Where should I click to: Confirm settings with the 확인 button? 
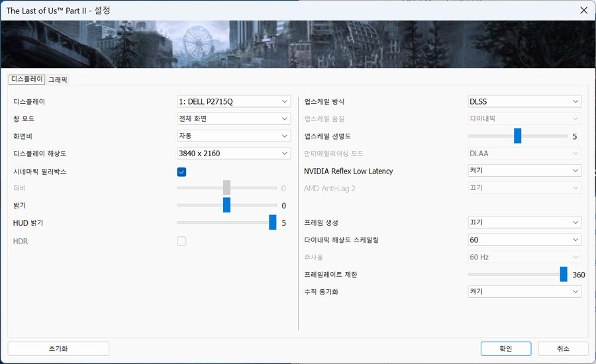[x=505, y=349]
